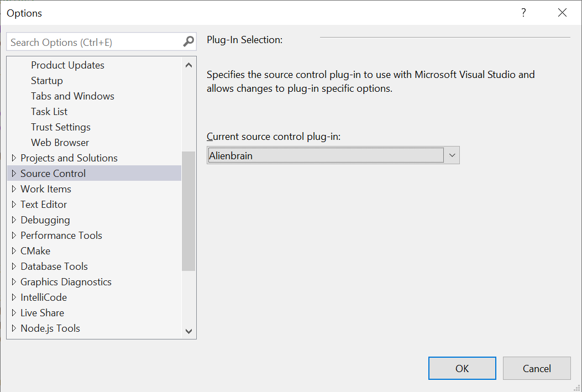This screenshot has width=582, height=392.
Task: Open the source control plug-in dropdown
Action: point(452,156)
